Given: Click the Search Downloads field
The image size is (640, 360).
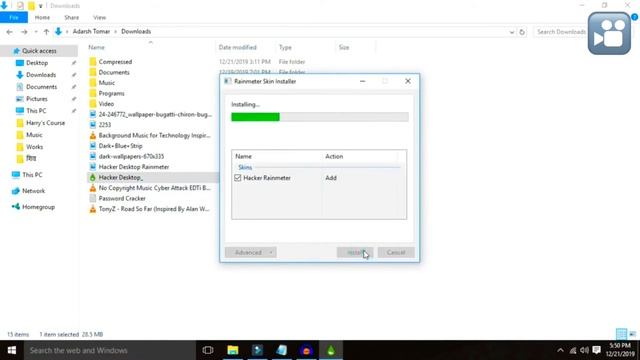Looking at the screenshot, I should 560,32.
